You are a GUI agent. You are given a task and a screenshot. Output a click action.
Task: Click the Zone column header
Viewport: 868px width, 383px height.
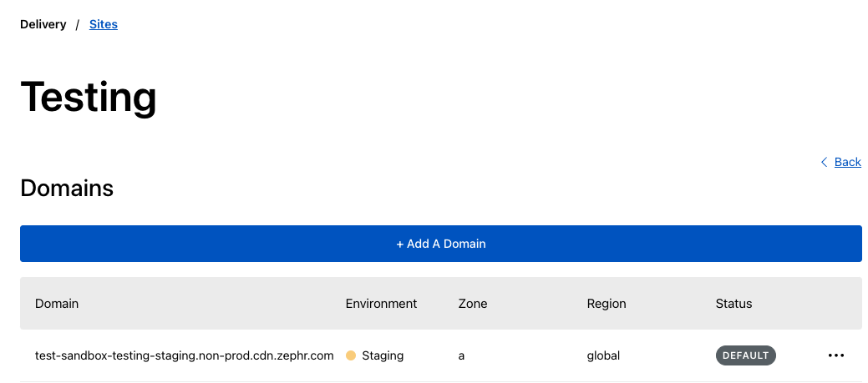coord(473,304)
